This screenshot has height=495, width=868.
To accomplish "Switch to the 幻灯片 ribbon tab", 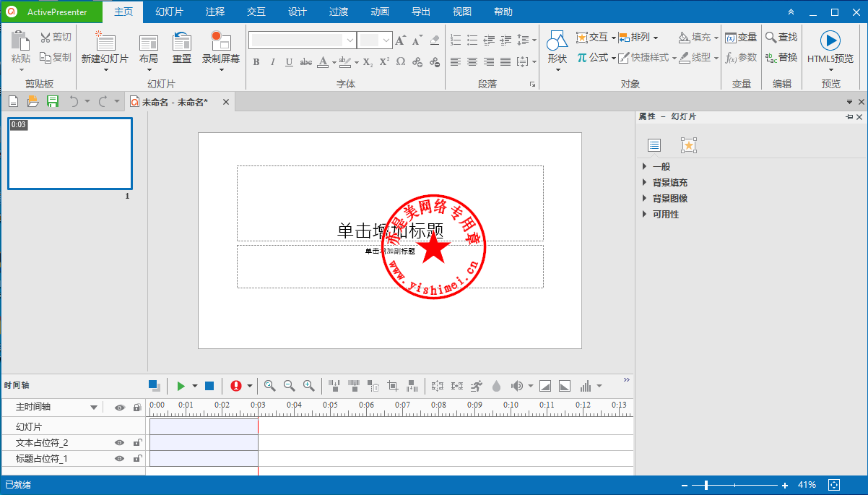I will (170, 12).
